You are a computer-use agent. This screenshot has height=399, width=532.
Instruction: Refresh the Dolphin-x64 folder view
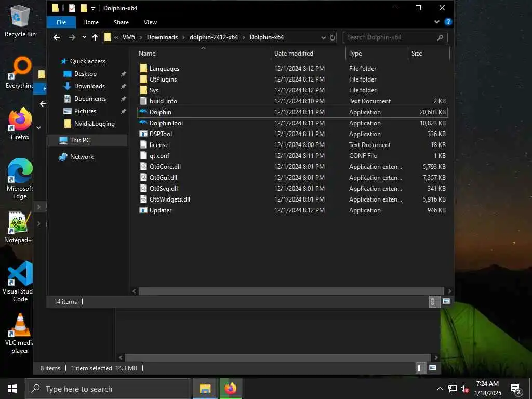click(332, 37)
